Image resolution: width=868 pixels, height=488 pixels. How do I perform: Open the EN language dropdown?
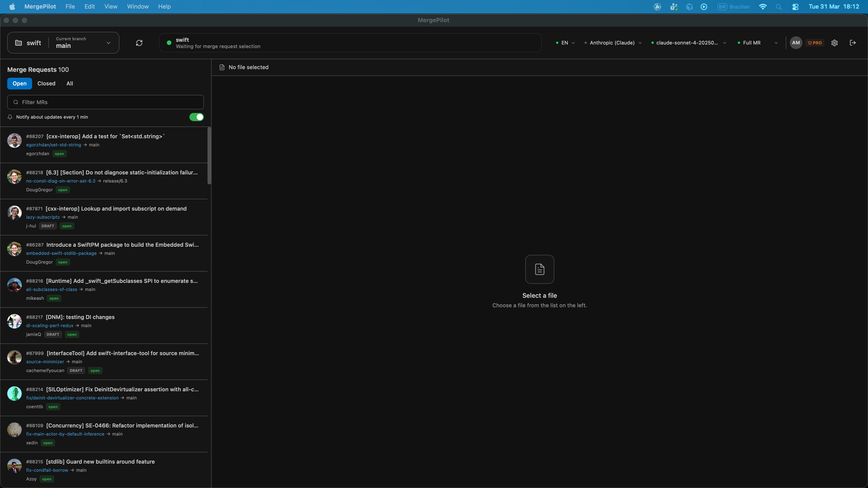coord(573,43)
